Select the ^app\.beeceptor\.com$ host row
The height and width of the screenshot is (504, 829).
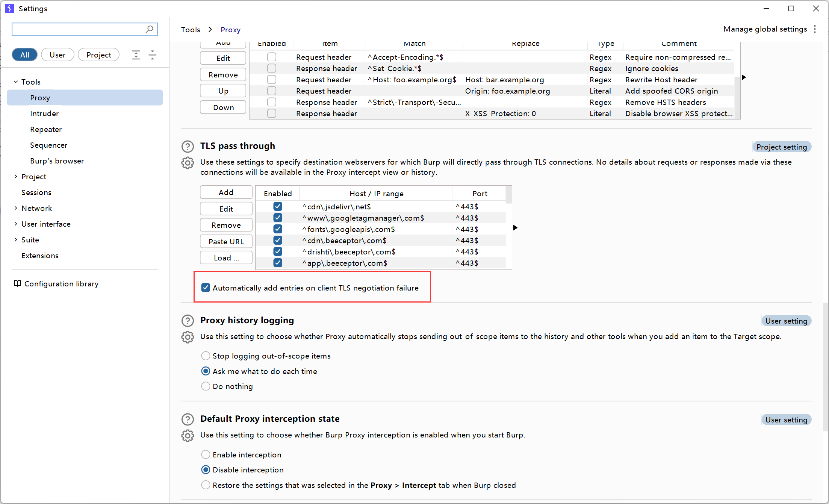point(381,263)
